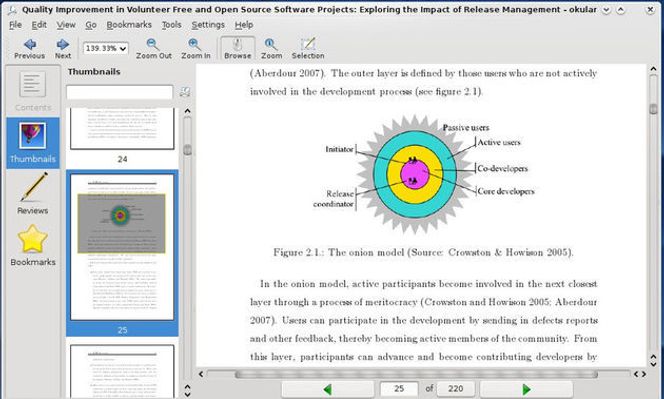
Task: Click the current page number field
Action: [399, 389]
